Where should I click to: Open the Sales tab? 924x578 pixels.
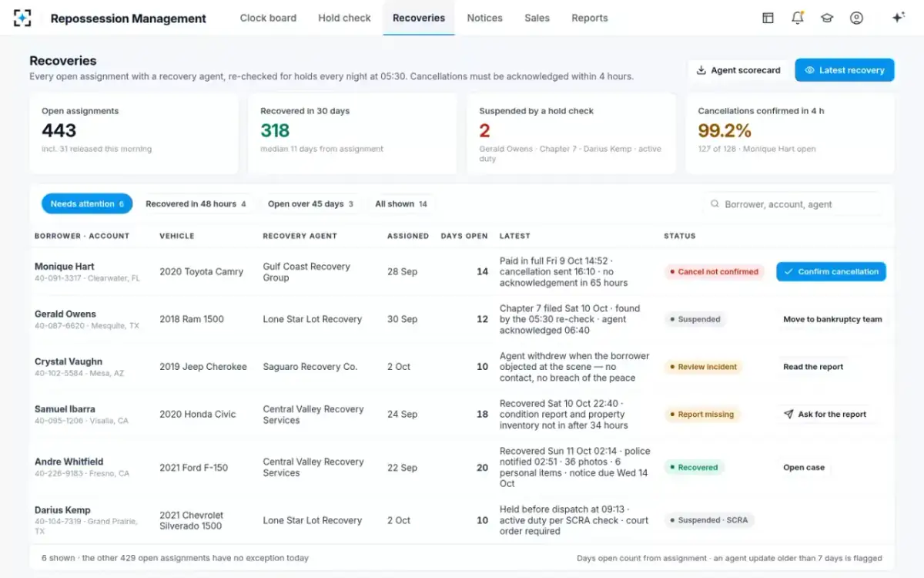pyautogui.click(x=537, y=18)
